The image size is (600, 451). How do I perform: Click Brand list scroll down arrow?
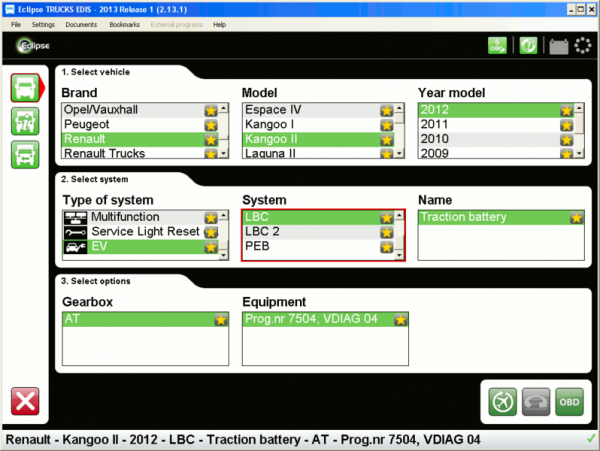click(223, 153)
